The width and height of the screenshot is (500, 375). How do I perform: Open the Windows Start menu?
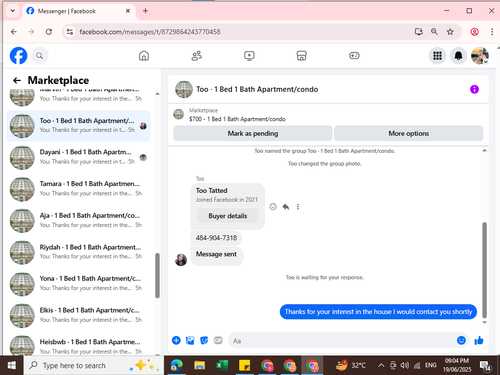coord(12,366)
